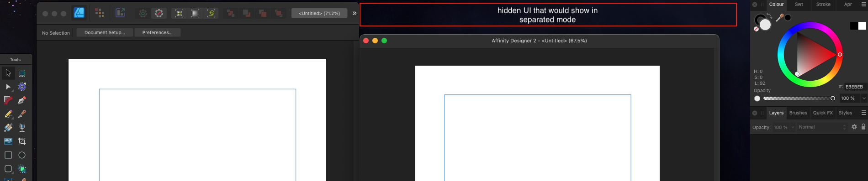Image resolution: width=868 pixels, height=181 pixels.
Task: Click the fill colour white circle
Action: click(765, 25)
